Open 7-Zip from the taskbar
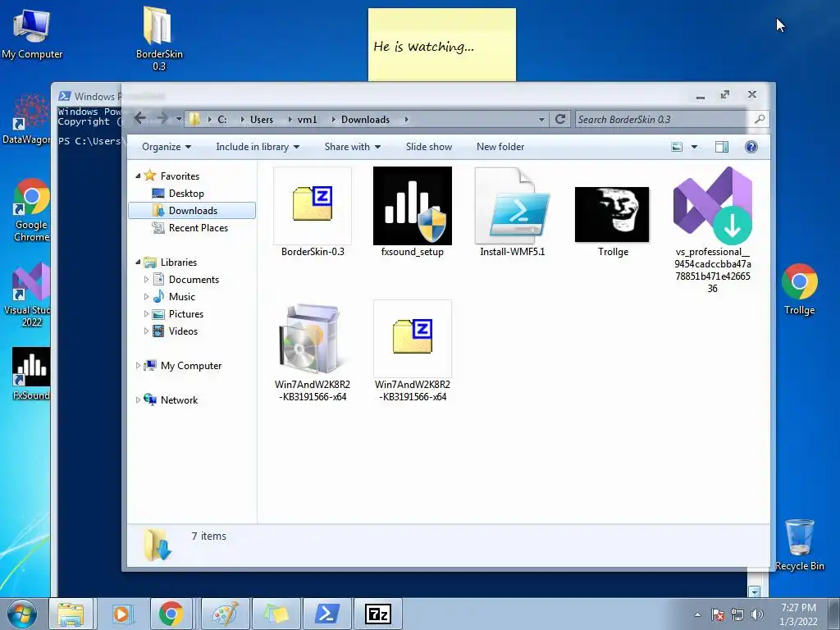 tap(378, 614)
